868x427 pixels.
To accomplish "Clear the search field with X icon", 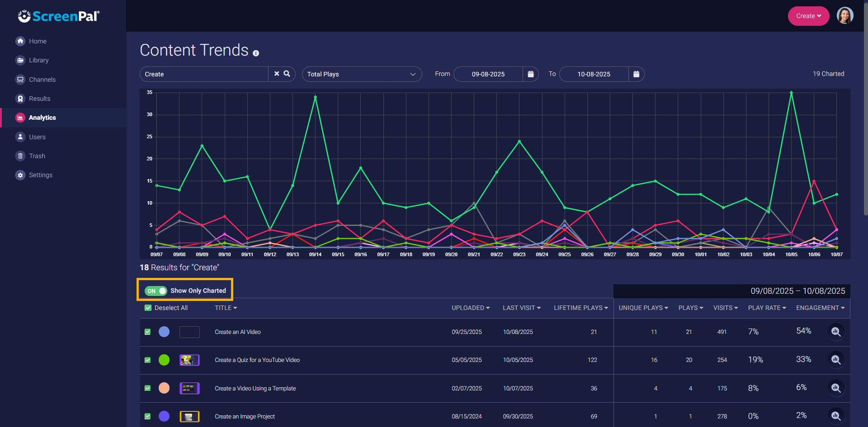I will point(277,74).
